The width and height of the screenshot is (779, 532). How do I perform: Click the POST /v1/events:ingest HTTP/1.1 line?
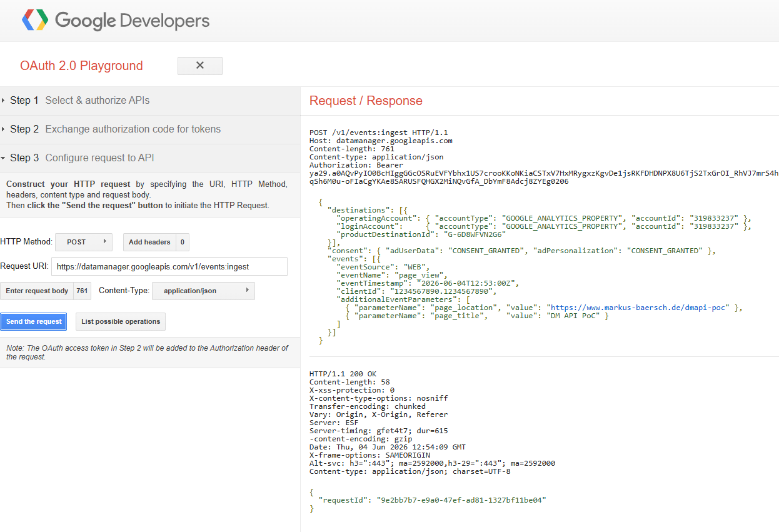378,133
